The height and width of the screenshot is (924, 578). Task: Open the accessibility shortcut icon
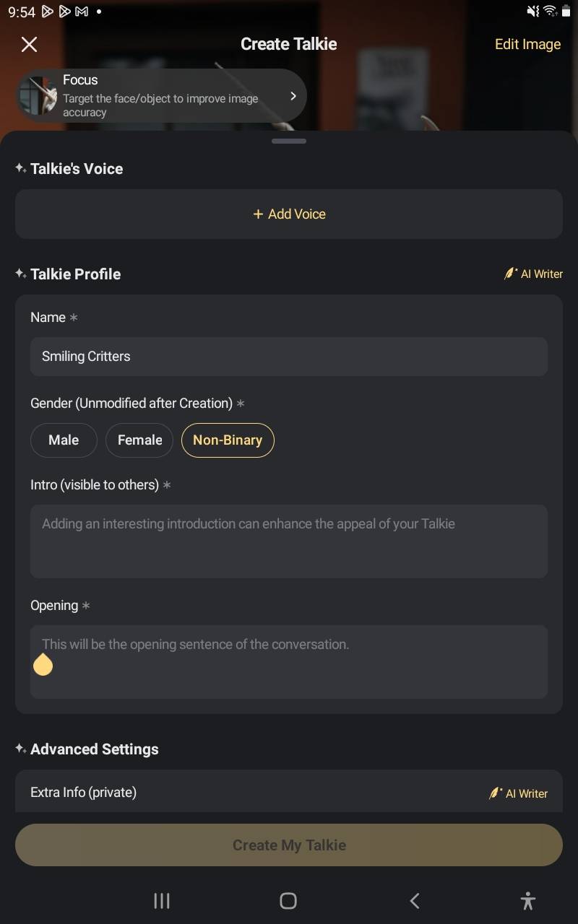pyautogui.click(x=528, y=900)
